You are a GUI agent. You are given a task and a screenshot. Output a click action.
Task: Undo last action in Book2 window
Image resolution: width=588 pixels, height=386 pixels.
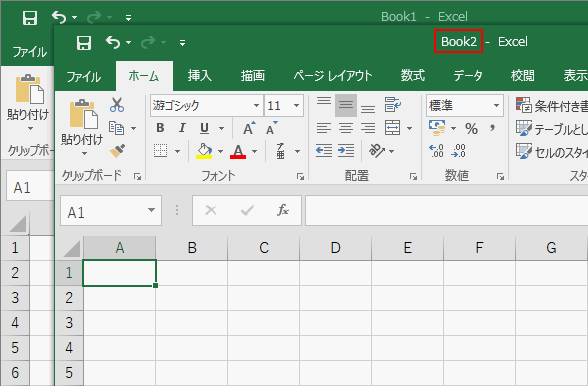pos(113,42)
